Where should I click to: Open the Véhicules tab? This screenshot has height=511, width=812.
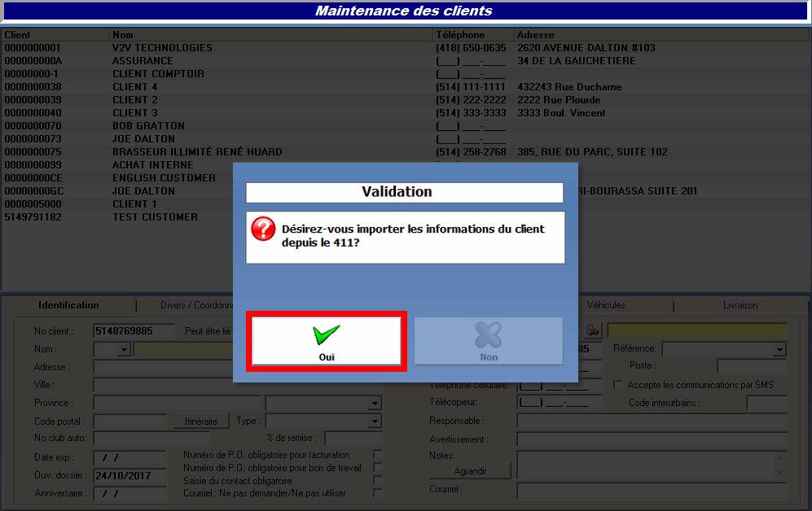tap(605, 305)
